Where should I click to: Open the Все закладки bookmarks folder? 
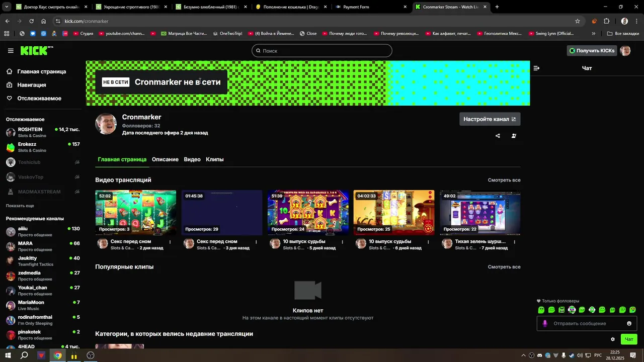point(623,34)
